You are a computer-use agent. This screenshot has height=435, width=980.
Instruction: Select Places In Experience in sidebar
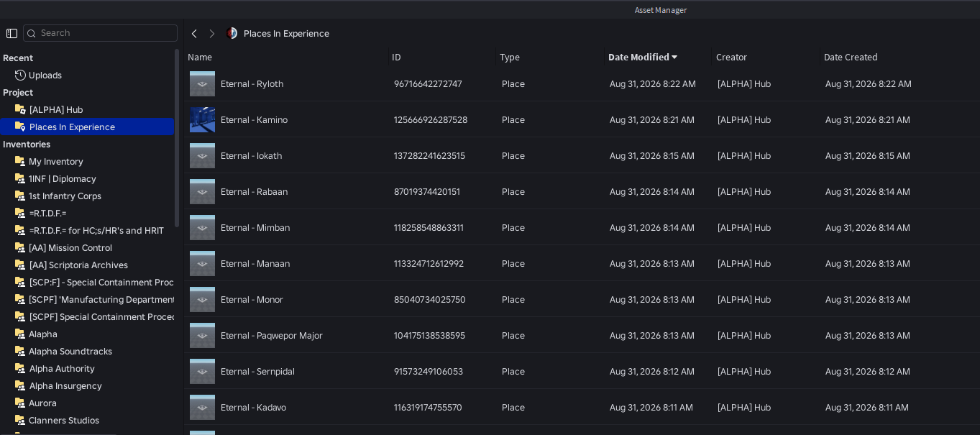coord(87,127)
